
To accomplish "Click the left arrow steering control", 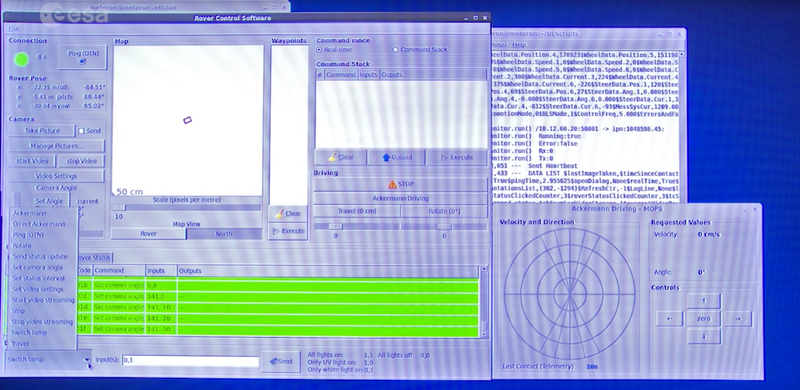I will coord(669,319).
